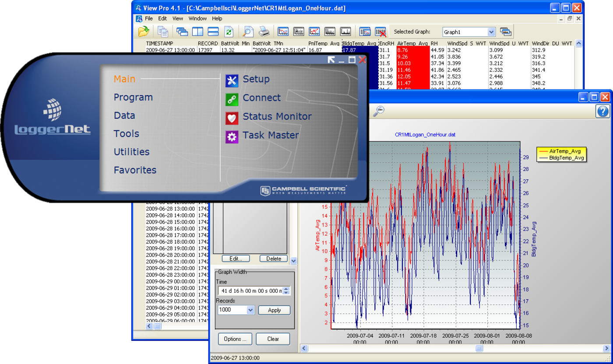Viewport: 613px width, 364px height.
Task: Select the Data category in LoggerNet
Action: 124,115
